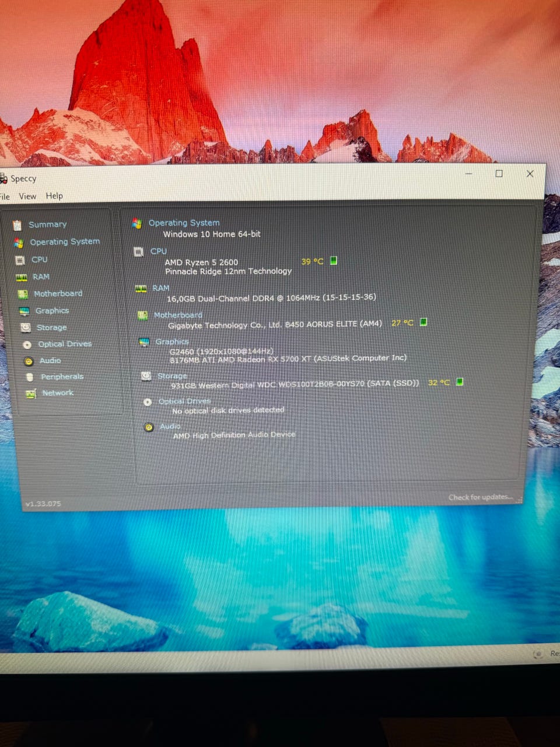Click the CPU chip icon in summary pane
The width and height of the screenshot is (560, 747).
click(x=139, y=252)
